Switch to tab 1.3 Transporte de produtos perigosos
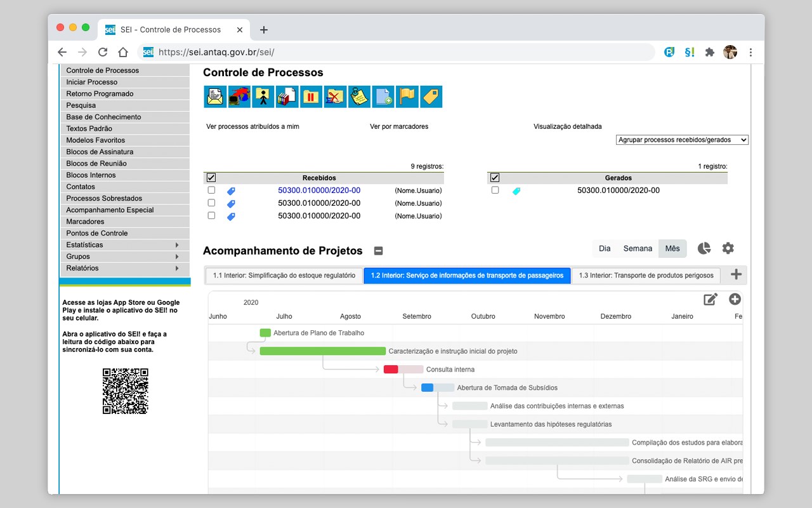The width and height of the screenshot is (812, 508). click(646, 276)
